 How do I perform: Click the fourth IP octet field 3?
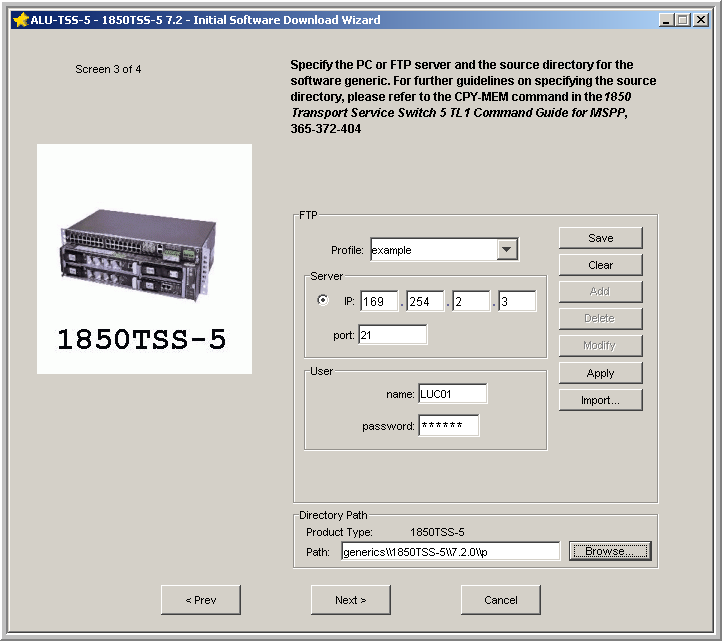pyautogui.click(x=518, y=301)
